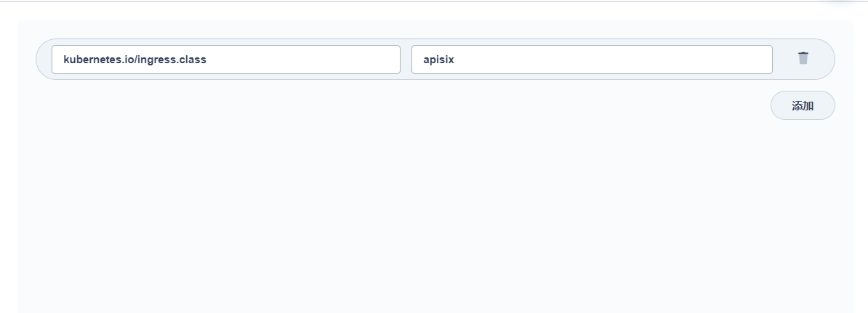Place cursor in the apisix text box
Image resolution: width=868 pixels, height=313 pixels.
592,60
